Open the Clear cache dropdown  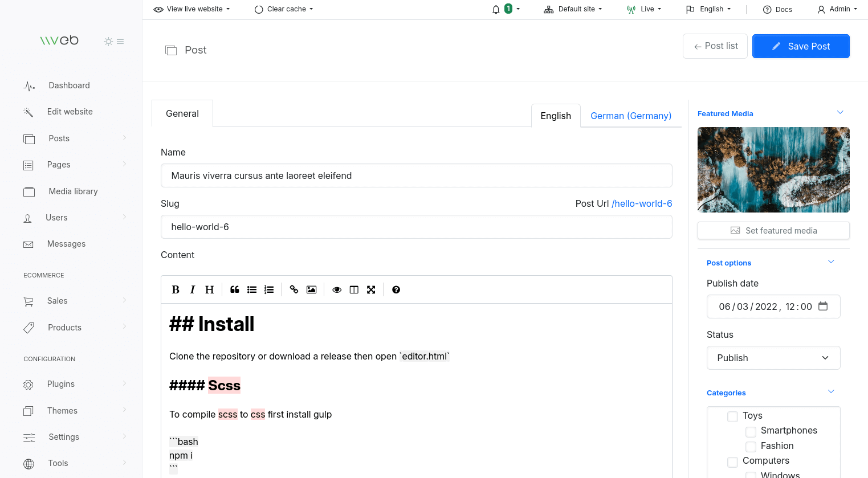click(284, 9)
